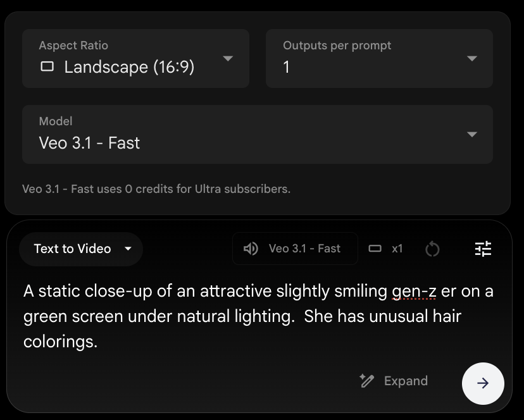Viewport: 524px width, 420px height.
Task: Click the landscape icon beside x1
Action: 375,249
